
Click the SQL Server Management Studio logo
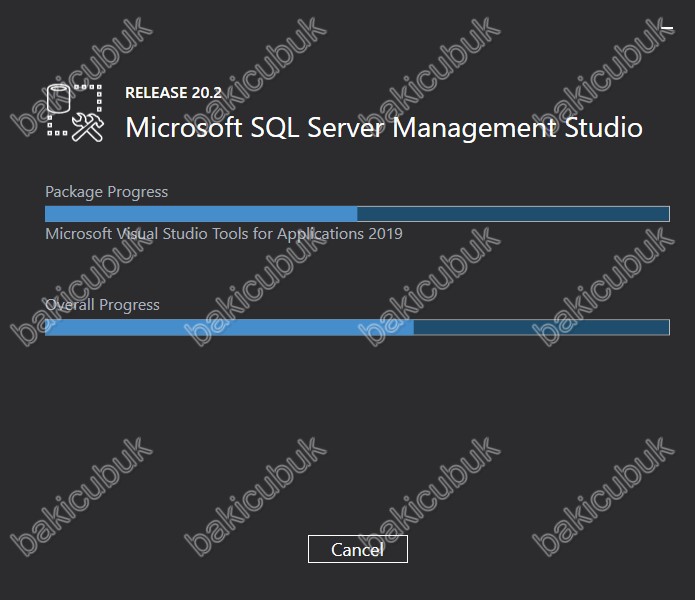[x=75, y=113]
